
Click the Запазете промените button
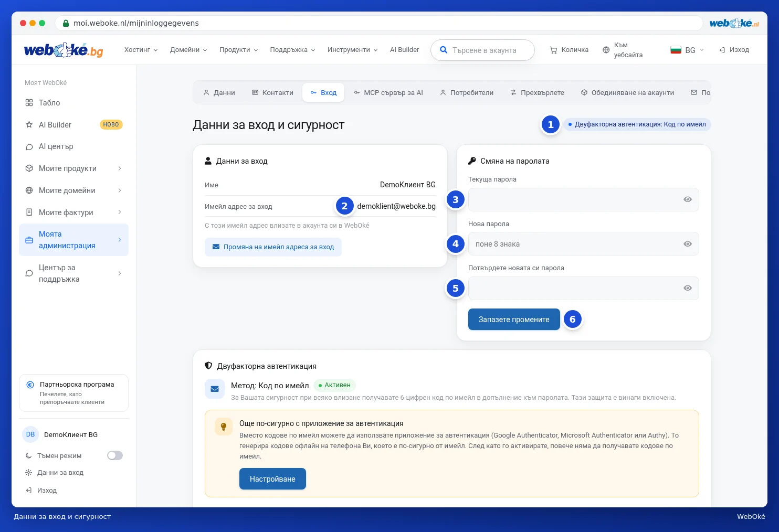pyautogui.click(x=514, y=320)
